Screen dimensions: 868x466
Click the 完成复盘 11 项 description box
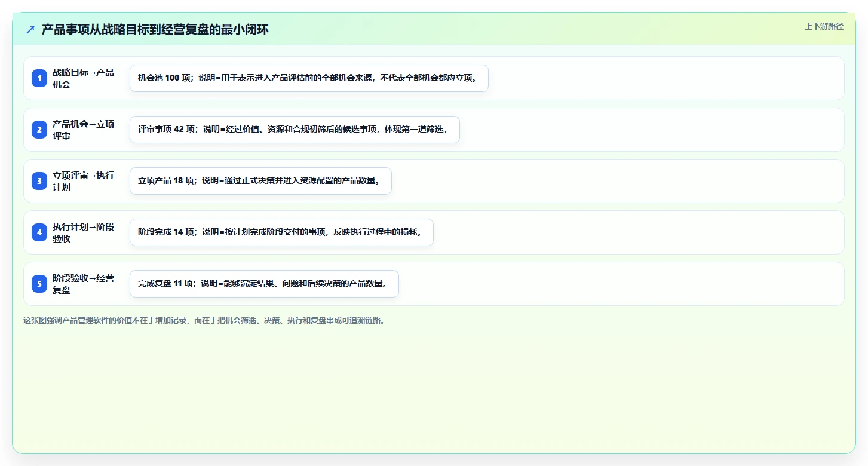(264, 284)
